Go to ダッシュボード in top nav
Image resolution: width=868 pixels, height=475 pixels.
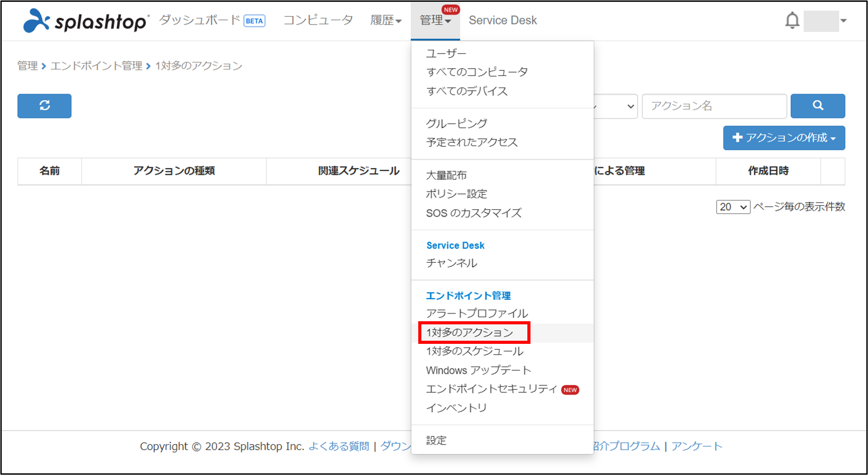200,20
